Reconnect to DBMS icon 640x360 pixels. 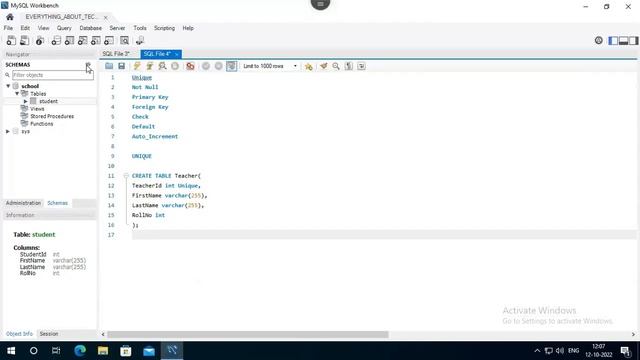click(140, 40)
